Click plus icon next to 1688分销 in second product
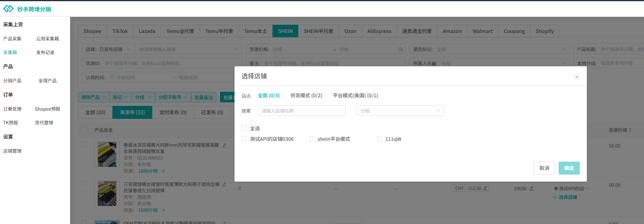This screenshot has height=224, width=644. (x=163, y=210)
